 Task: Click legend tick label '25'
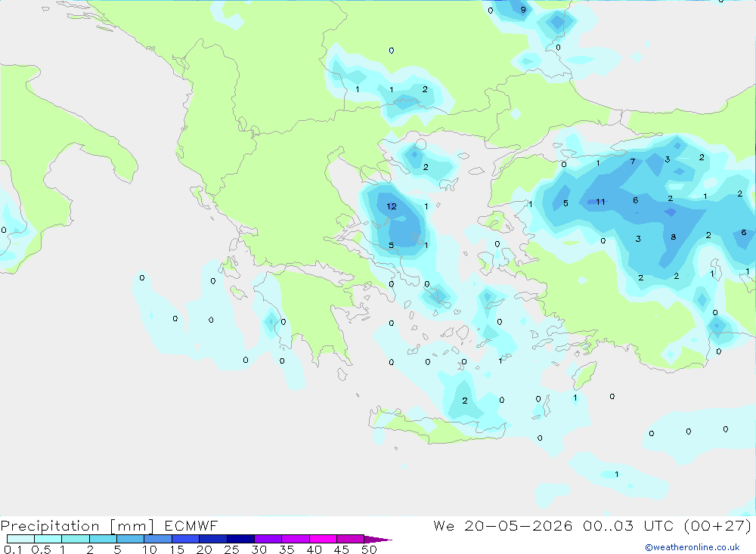[231, 549]
